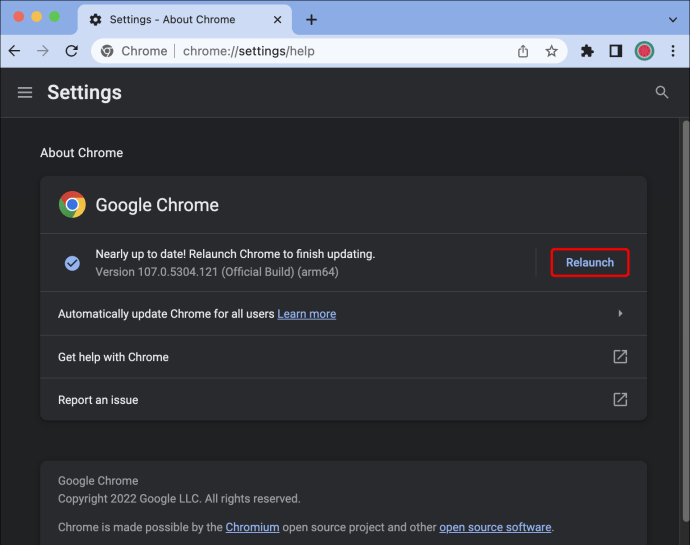Open the Extensions puzzle piece icon

click(587, 52)
